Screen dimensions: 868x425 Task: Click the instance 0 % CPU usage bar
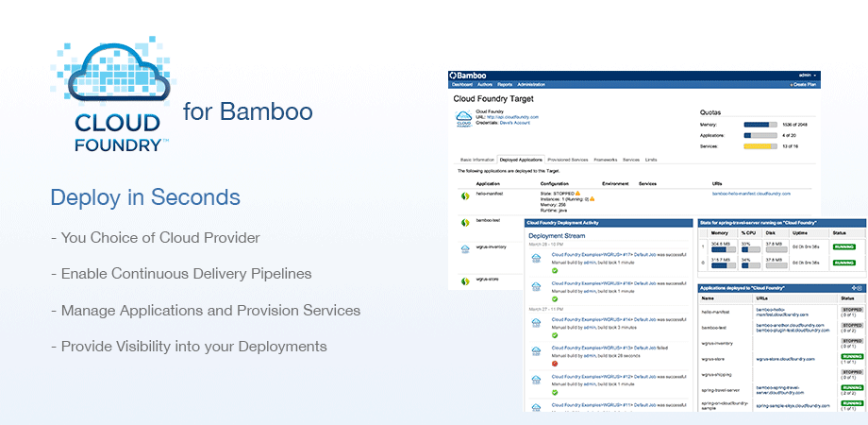coord(751,266)
